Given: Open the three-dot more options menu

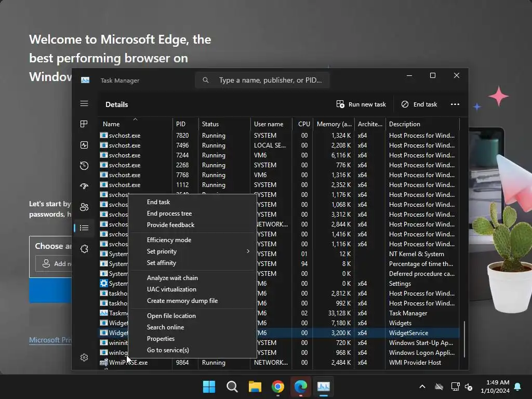Looking at the screenshot, I should pyautogui.click(x=455, y=104).
